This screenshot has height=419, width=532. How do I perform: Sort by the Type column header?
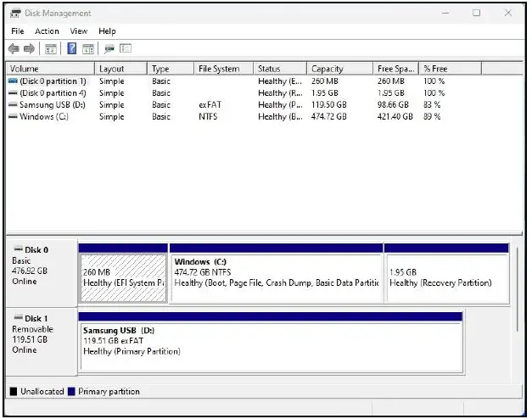[171, 69]
